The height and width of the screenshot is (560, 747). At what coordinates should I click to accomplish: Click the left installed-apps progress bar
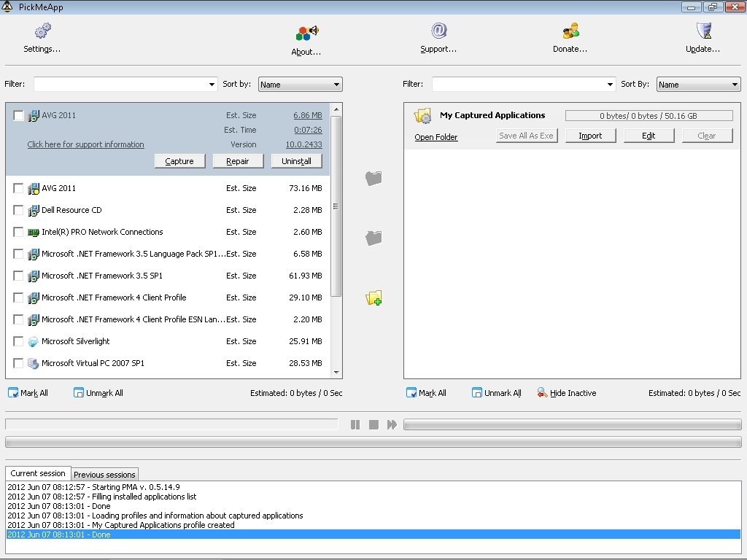171,424
